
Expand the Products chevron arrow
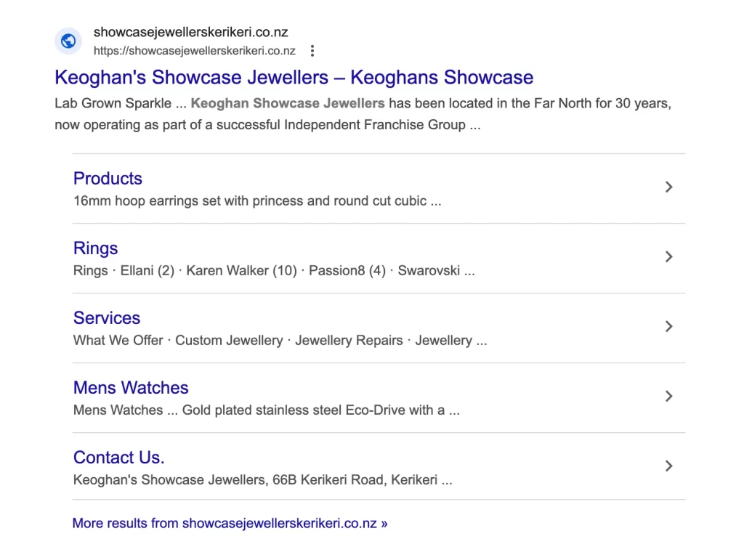[668, 187]
